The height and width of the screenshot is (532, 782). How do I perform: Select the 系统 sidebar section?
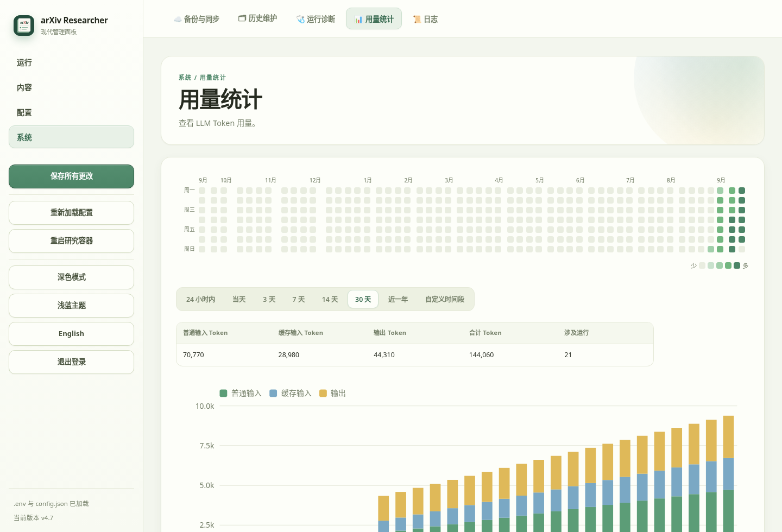point(71,137)
